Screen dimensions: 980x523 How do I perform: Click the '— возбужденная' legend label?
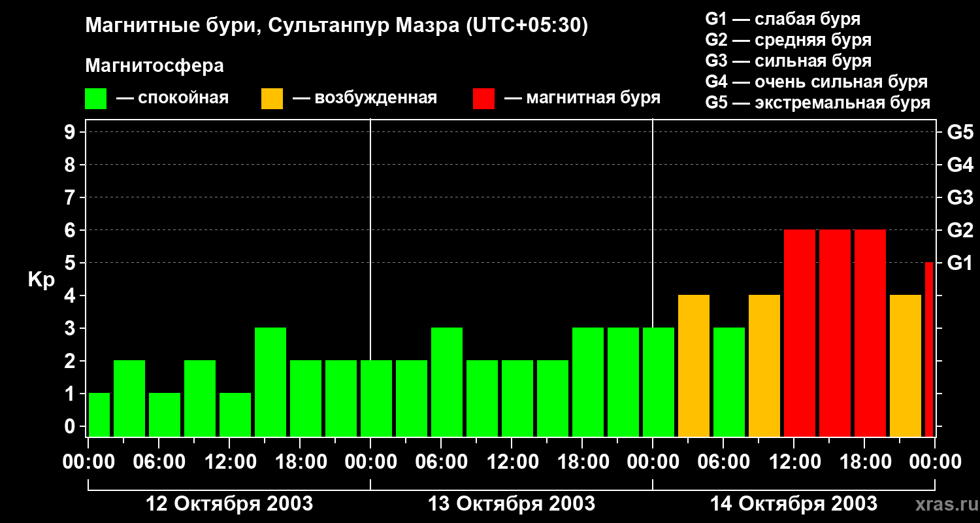pos(365,99)
